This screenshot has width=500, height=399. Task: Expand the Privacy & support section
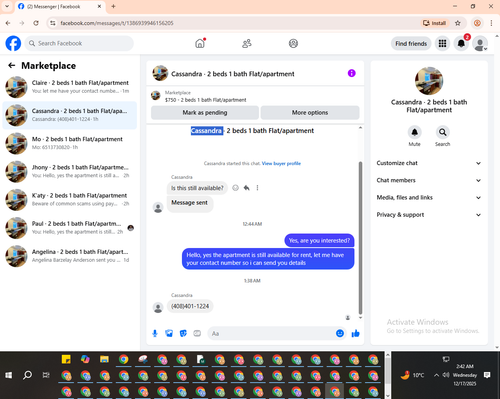[x=429, y=215]
